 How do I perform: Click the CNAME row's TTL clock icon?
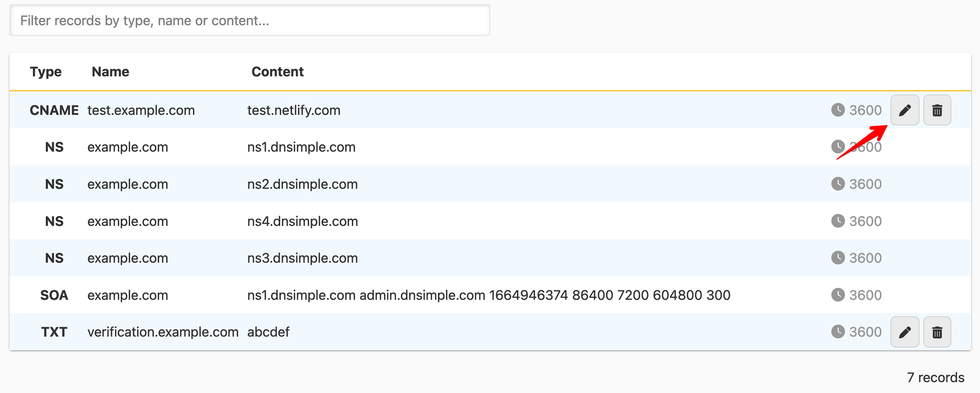click(838, 110)
